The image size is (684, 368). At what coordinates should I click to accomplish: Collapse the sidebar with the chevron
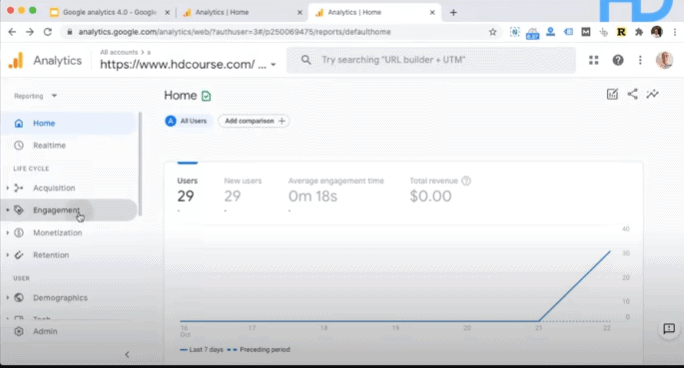point(127,354)
